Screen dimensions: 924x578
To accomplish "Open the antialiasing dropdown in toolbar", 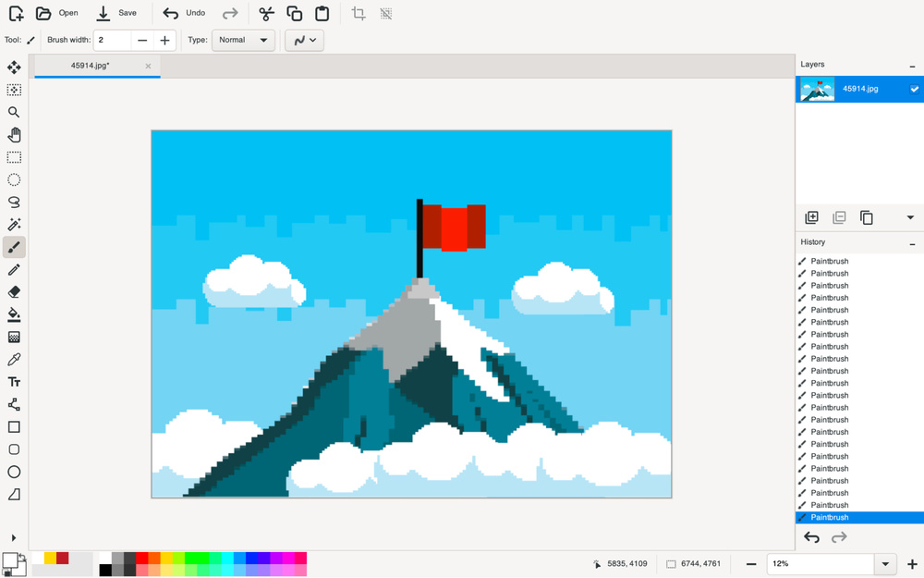I will point(305,40).
